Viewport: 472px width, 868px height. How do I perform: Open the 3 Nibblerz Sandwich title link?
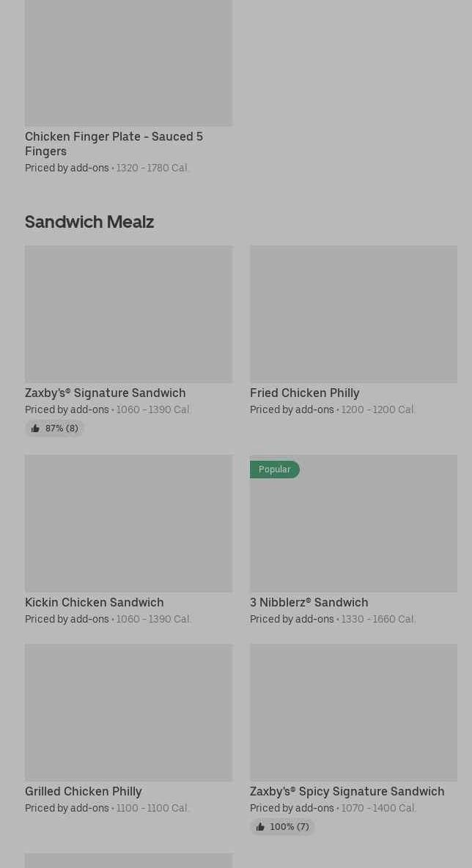(x=309, y=603)
